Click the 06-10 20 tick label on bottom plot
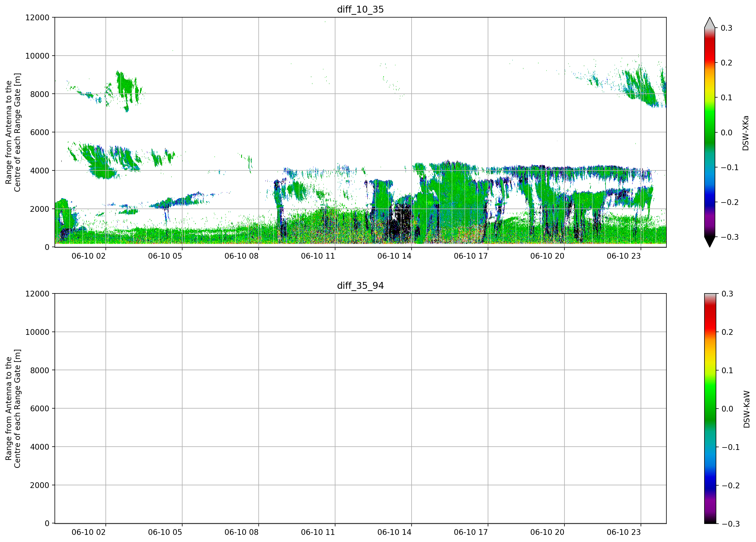756x542 pixels. pos(547,532)
